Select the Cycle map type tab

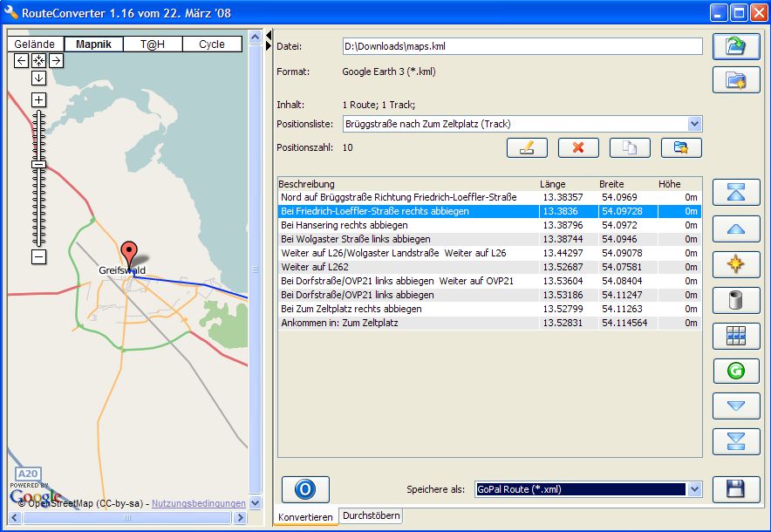211,44
